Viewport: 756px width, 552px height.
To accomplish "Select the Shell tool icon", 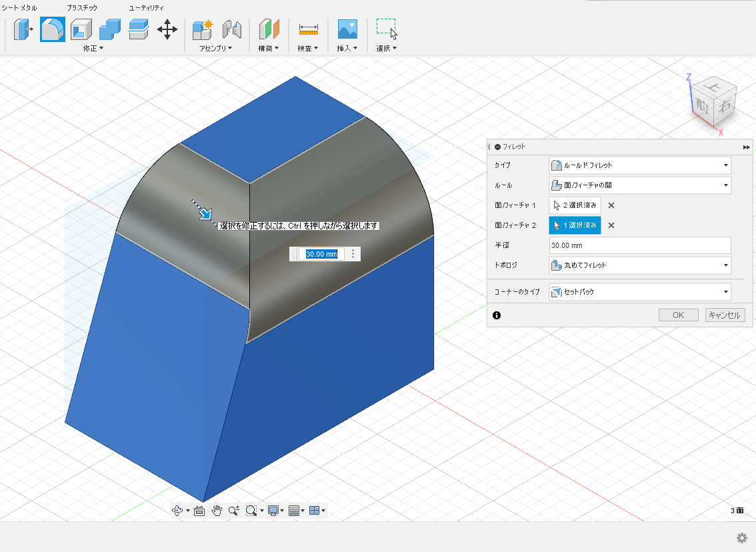I will tap(81, 29).
